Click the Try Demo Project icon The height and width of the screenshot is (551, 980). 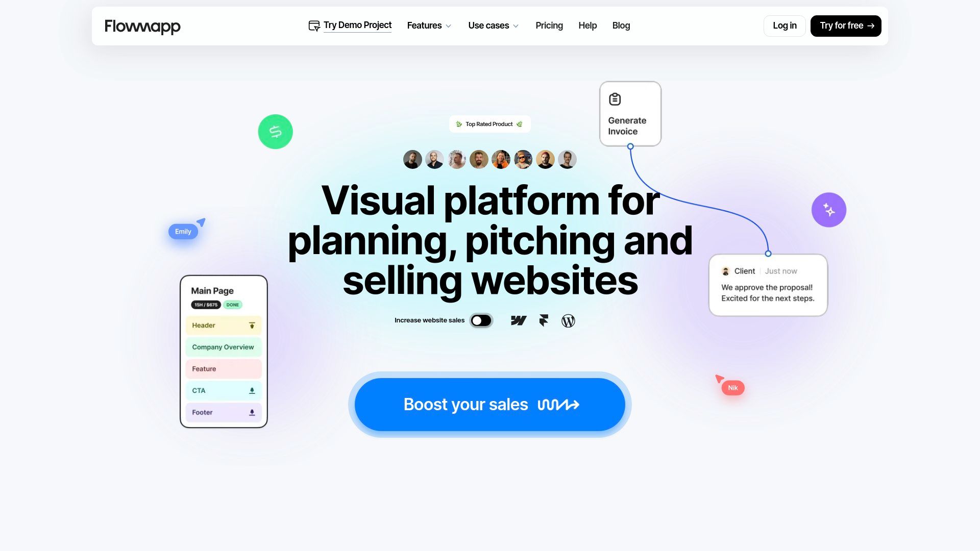tap(313, 26)
